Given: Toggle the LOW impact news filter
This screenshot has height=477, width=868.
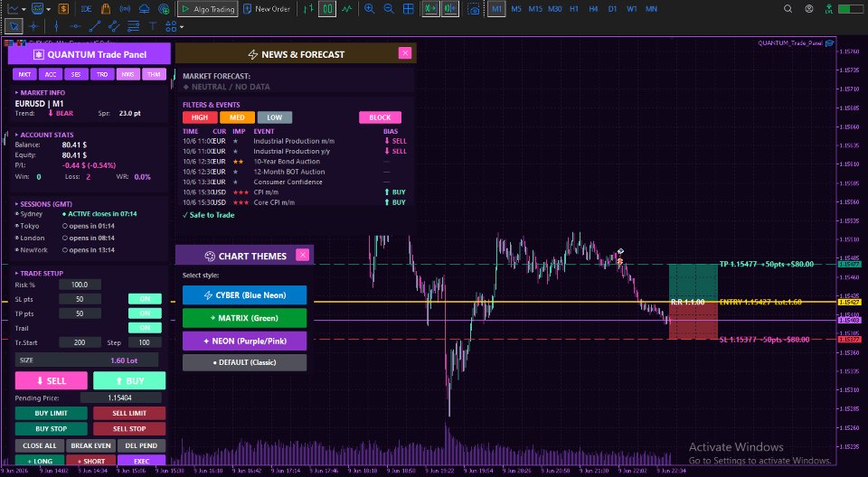Looking at the screenshot, I should pyautogui.click(x=275, y=117).
